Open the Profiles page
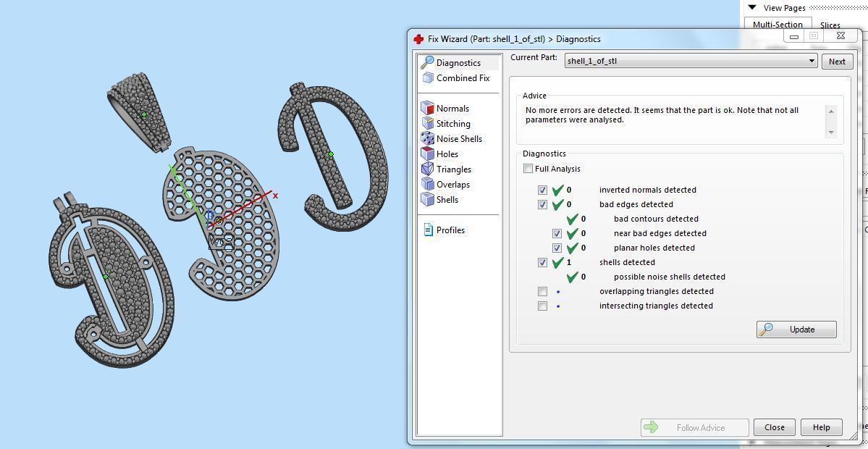 [x=444, y=230]
